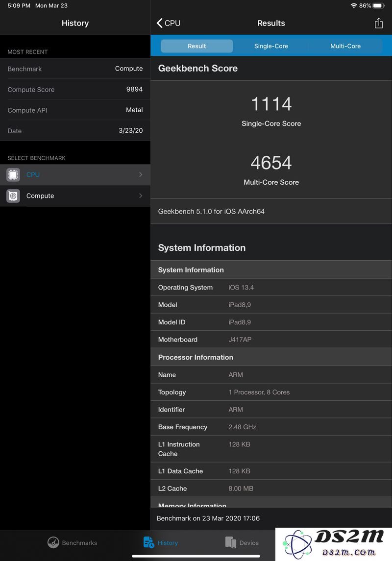
Task: Tap the Multi-Core Score value 4654
Action: click(x=271, y=163)
